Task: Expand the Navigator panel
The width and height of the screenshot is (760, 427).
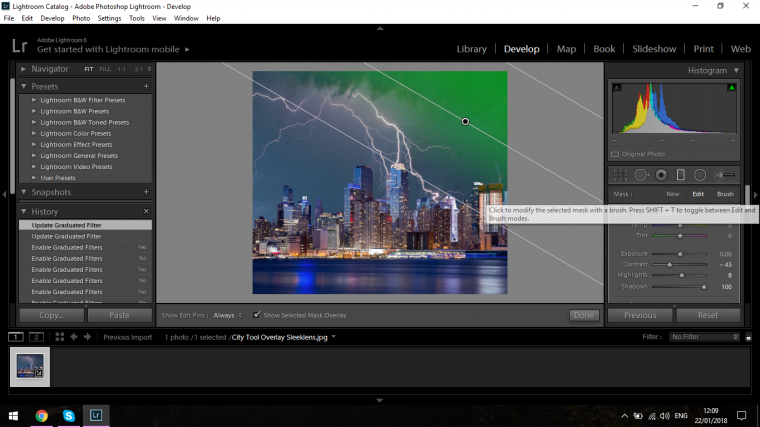Action: [23, 69]
